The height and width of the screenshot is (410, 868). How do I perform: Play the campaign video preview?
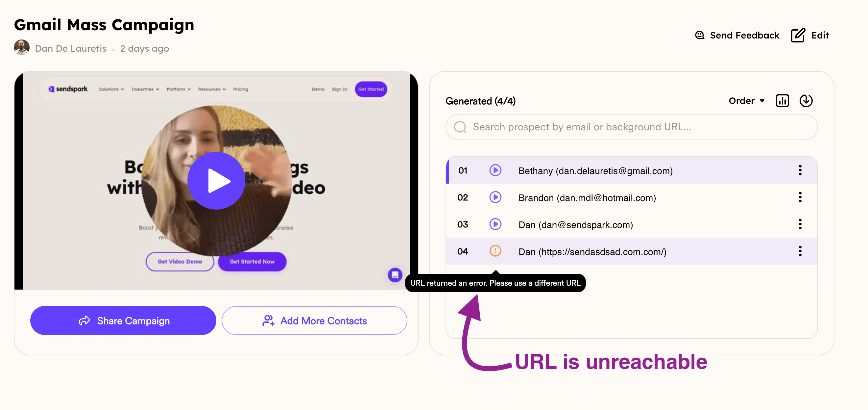(x=216, y=180)
